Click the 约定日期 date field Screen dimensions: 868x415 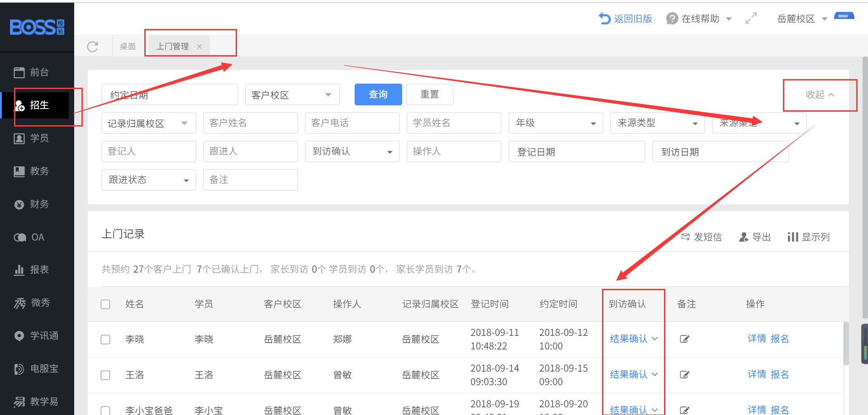click(170, 94)
